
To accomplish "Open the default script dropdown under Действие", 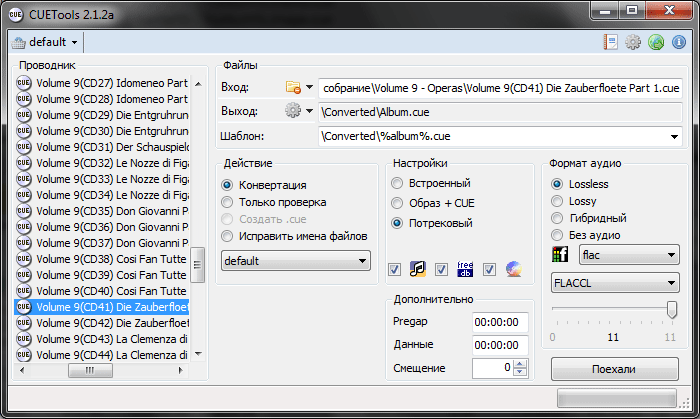I will (295, 260).
